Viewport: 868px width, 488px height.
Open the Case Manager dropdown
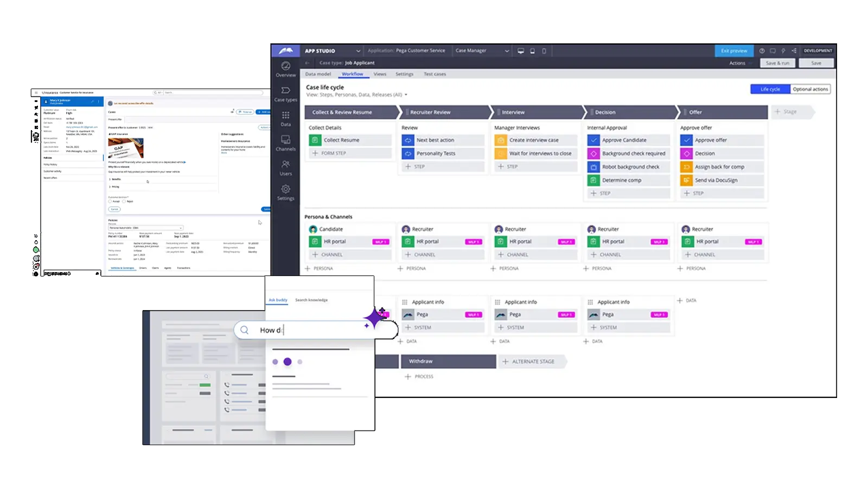pos(507,51)
